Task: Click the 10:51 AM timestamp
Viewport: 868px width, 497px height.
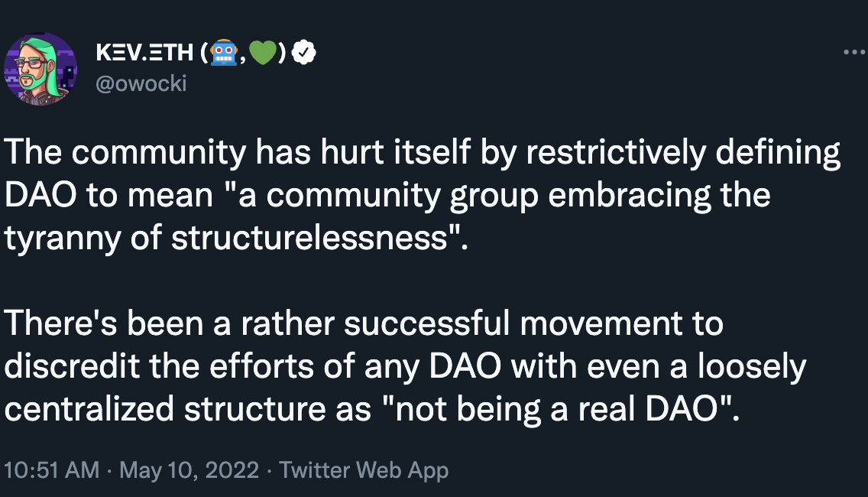Action: (x=51, y=470)
